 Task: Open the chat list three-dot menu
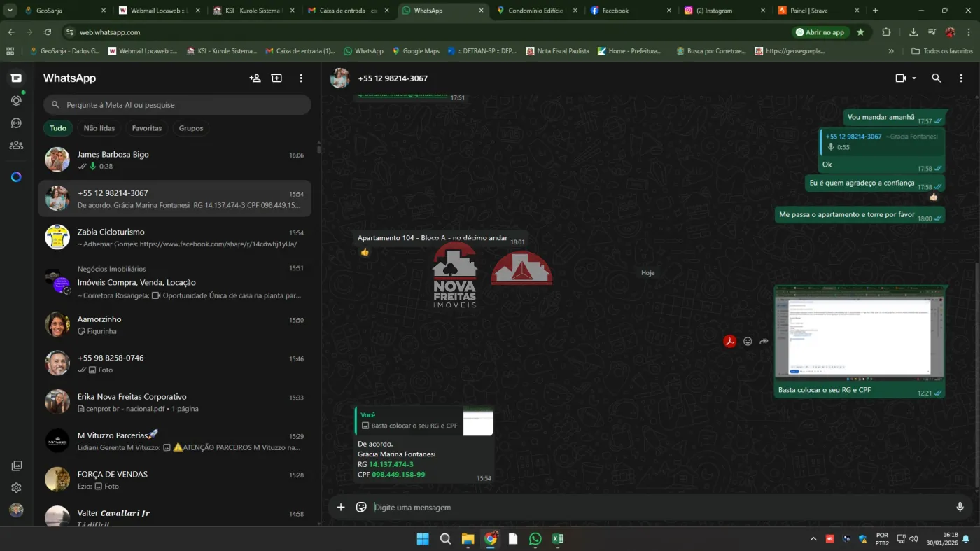301,78
